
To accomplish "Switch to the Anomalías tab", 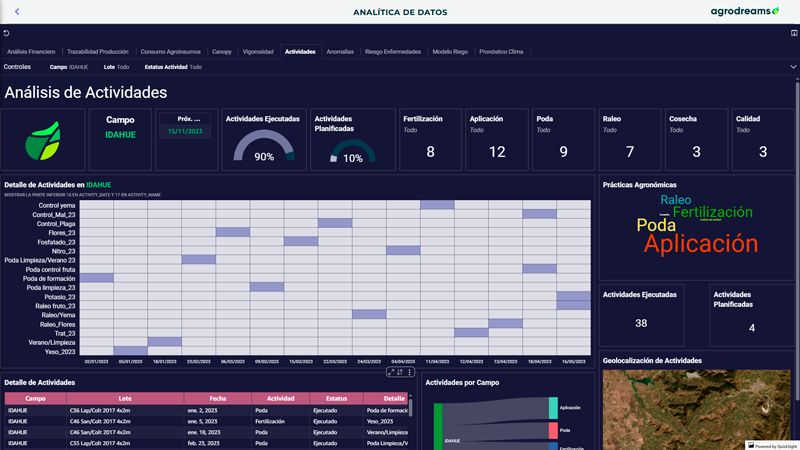I will coord(340,51).
